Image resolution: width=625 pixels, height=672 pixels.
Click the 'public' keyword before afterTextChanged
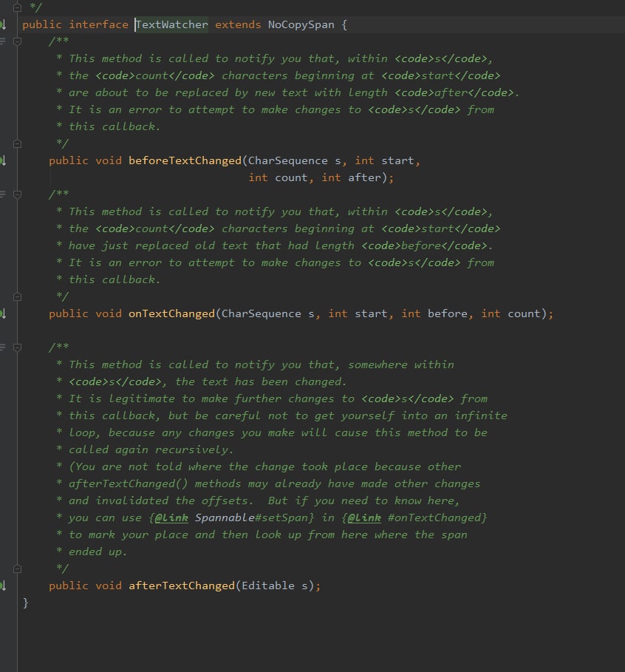69,586
